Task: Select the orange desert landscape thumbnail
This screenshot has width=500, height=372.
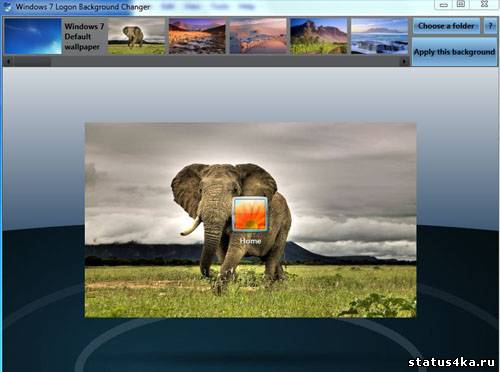Action: click(197, 36)
